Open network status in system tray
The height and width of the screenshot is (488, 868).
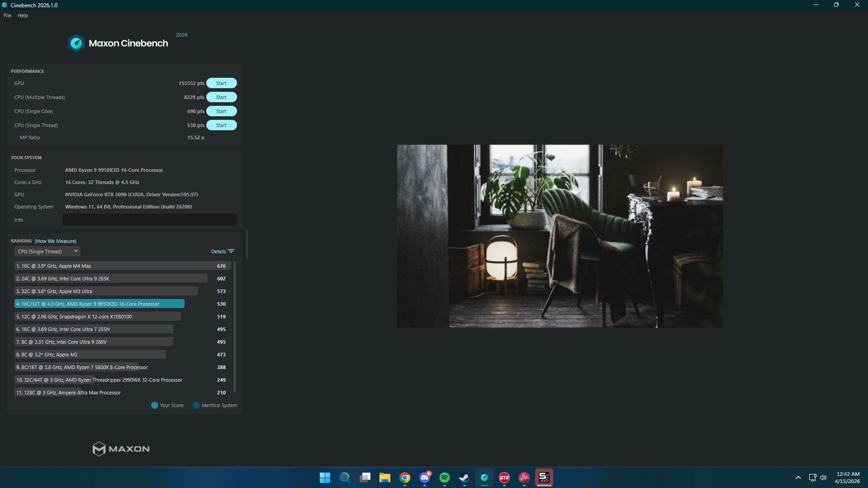pos(813,478)
